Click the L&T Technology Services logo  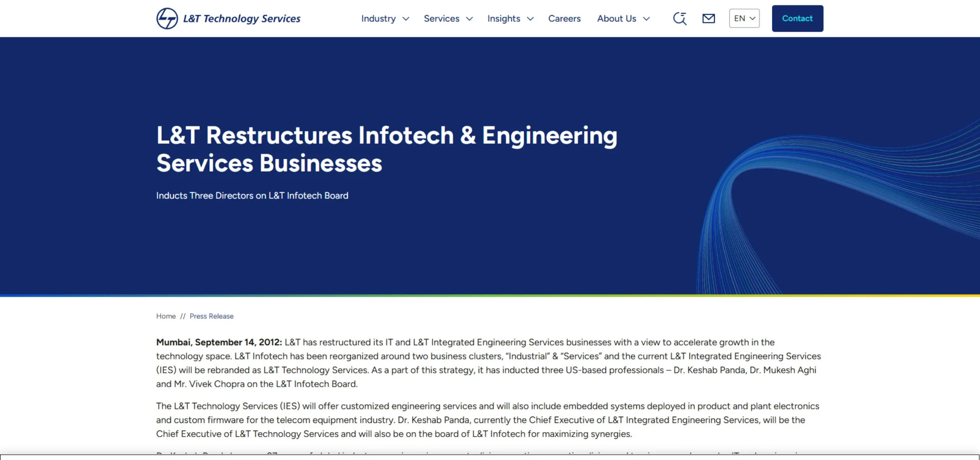(x=228, y=18)
